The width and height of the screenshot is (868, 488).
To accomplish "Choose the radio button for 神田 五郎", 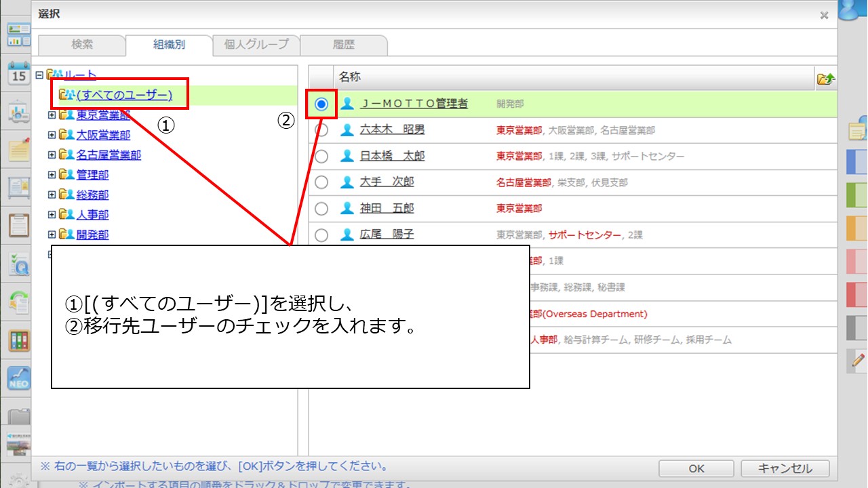I will point(321,209).
